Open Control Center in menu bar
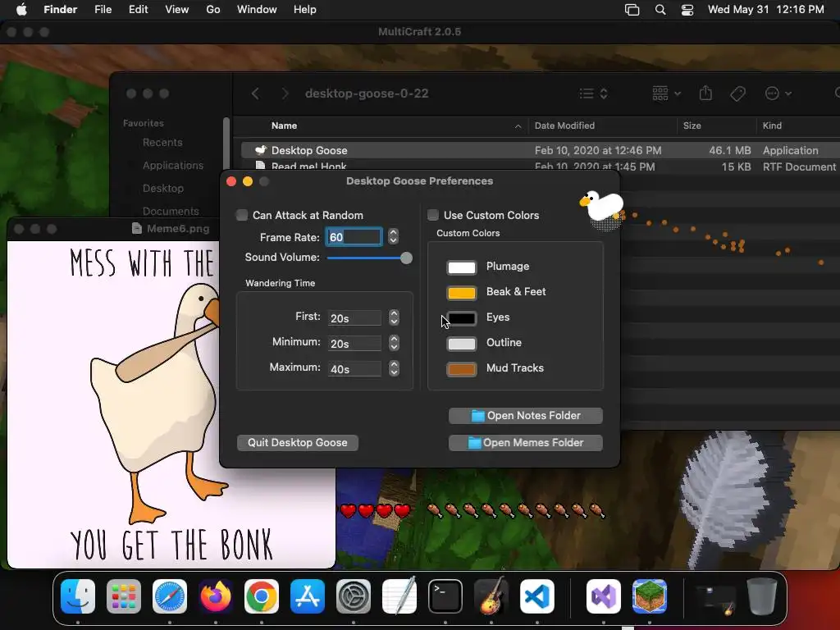The image size is (840, 630). point(687,10)
